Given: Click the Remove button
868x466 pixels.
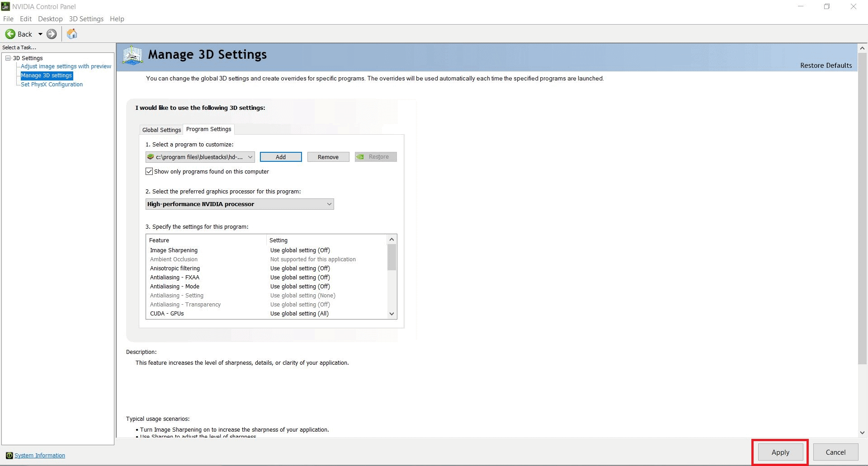Looking at the screenshot, I should 328,157.
